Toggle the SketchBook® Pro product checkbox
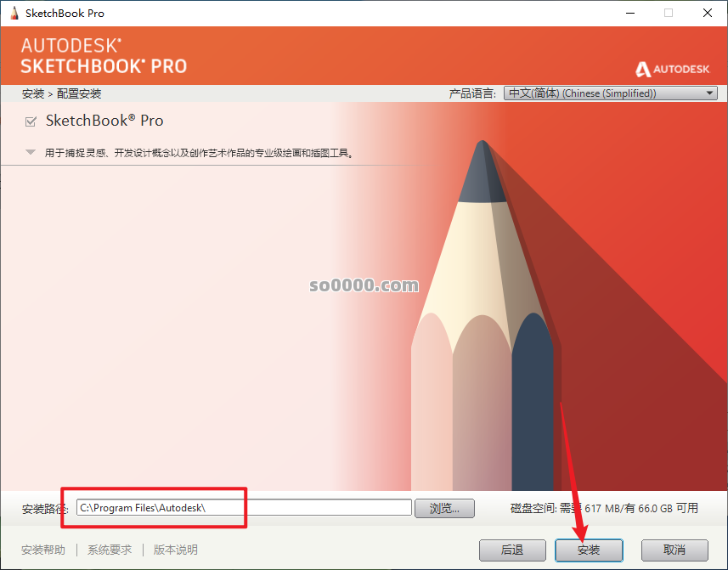The image size is (728, 570). click(x=31, y=121)
